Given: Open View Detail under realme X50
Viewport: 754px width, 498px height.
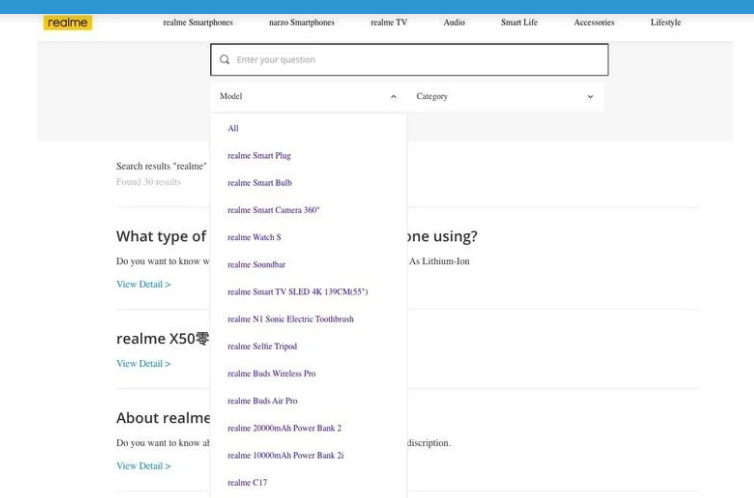Looking at the screenshot, I should pos(143,364).
